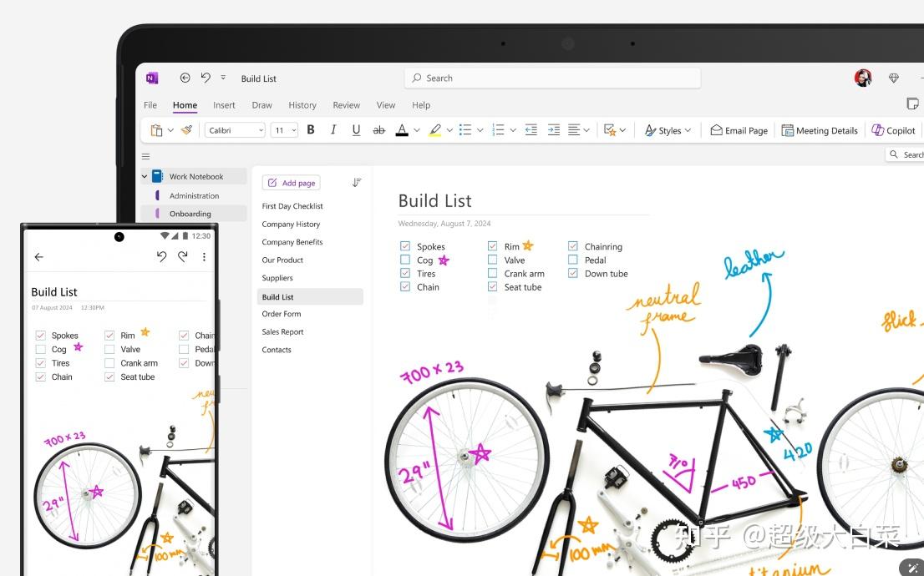Click the top Search box
Image resolution: width=924 pixels, height=576 pixels.
click(x=553, y=78)
